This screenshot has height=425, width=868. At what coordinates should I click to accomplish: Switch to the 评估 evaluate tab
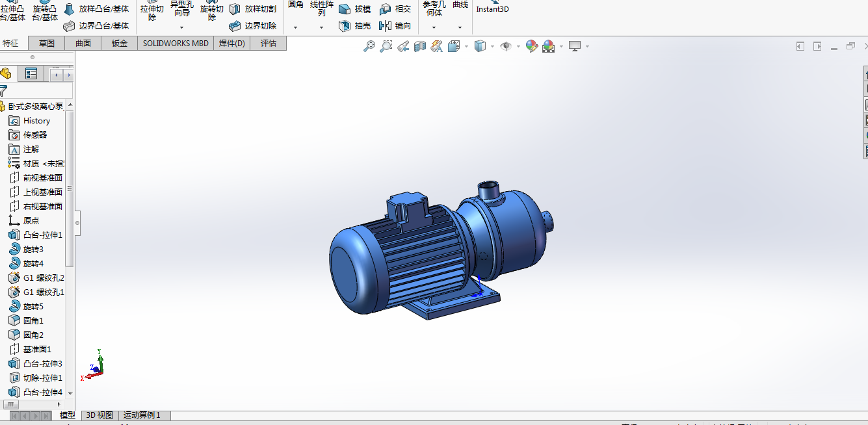click(x=269, y=44)
